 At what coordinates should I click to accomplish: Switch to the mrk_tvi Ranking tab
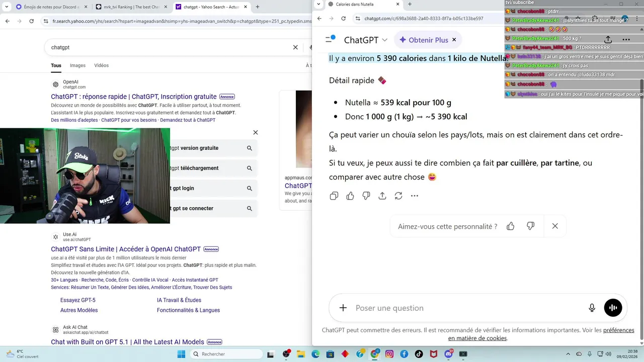point(131,7)
